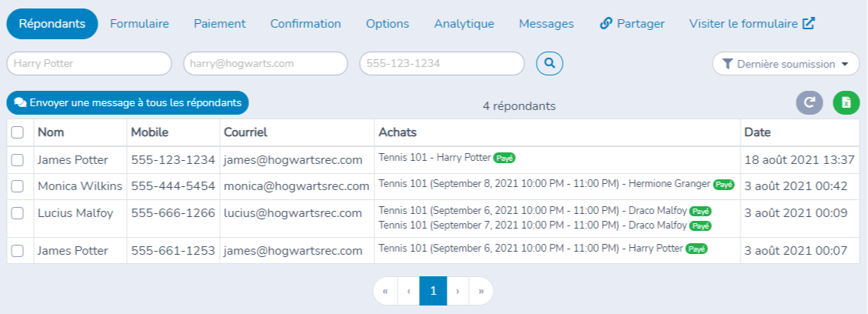This screenshot has height=314, width=868.
Task: Click email lucius@hogwartsrec.com
Action: coord(293,213)
